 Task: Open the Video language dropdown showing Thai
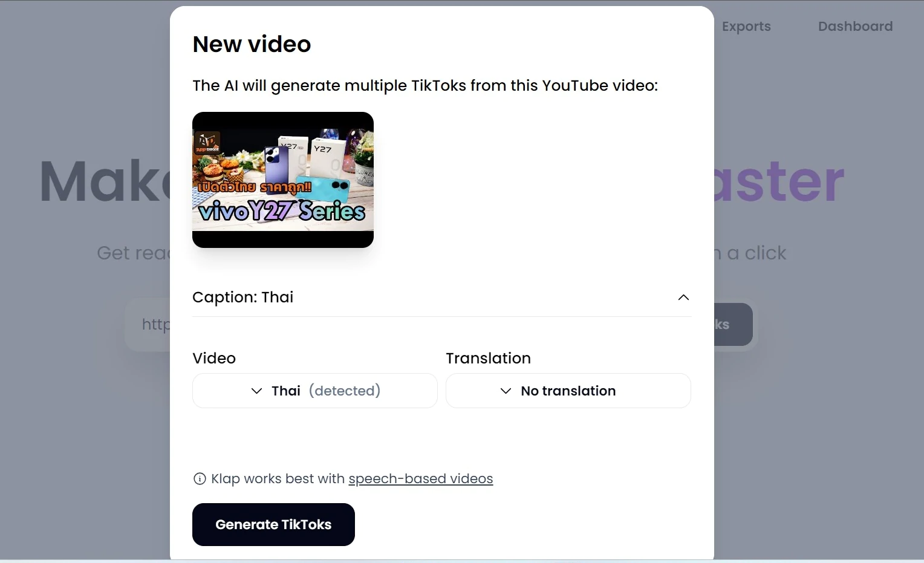click(x=314, y=391)
